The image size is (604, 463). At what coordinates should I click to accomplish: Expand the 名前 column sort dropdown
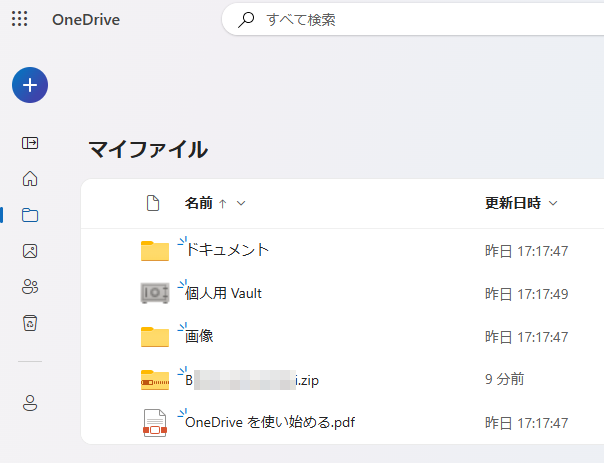pyautogui.click(x=241, y=203)
